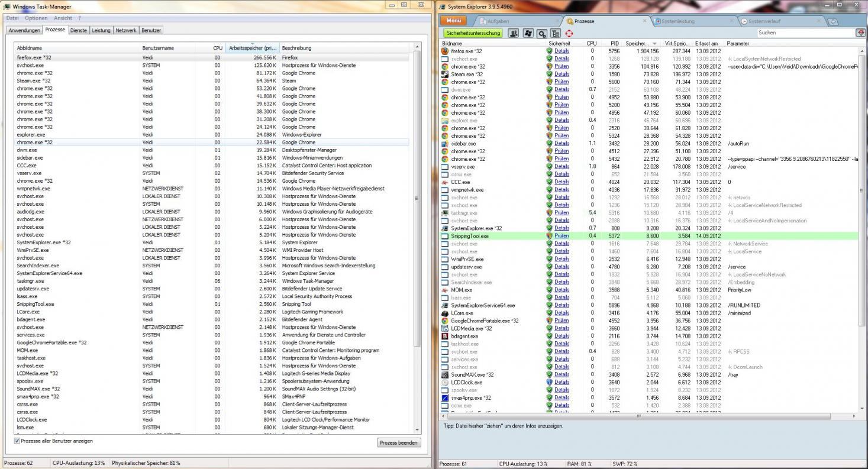The height and width of the screenshot is (469, 868).
Task: Click the gear process-details toolbar icon
Action: point(542,33)
